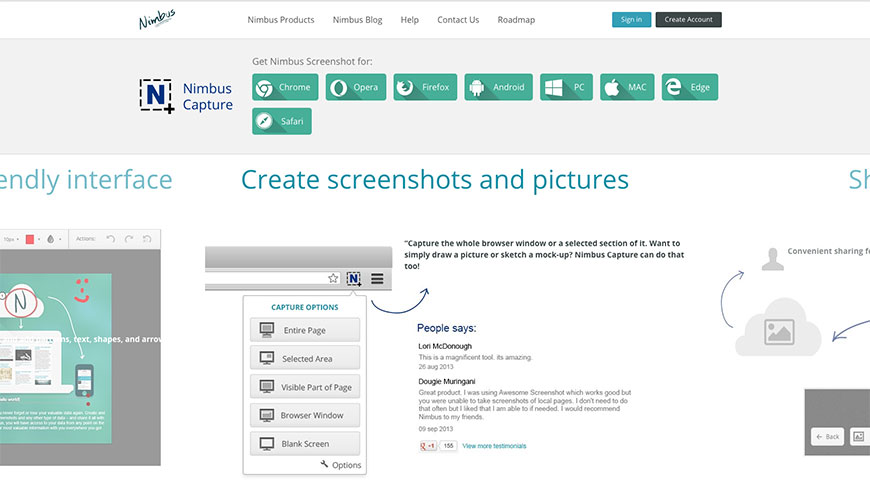This screenshot has width=870, height=498.
Task: Go to the Nimbus Blog page
Action: (357, 20)
